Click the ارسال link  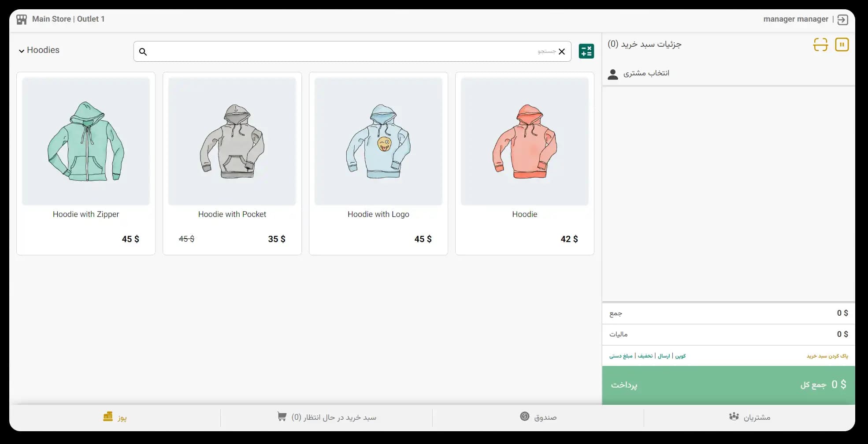point(664,356)
